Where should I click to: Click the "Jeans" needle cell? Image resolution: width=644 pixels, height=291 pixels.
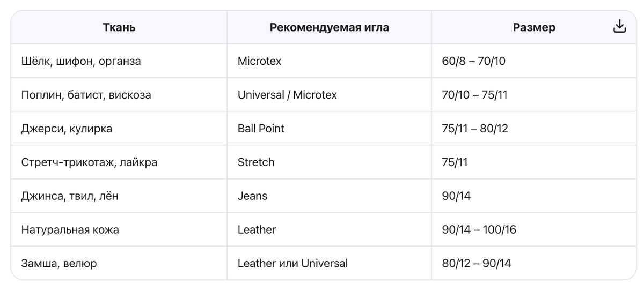(x=252, y=196)
